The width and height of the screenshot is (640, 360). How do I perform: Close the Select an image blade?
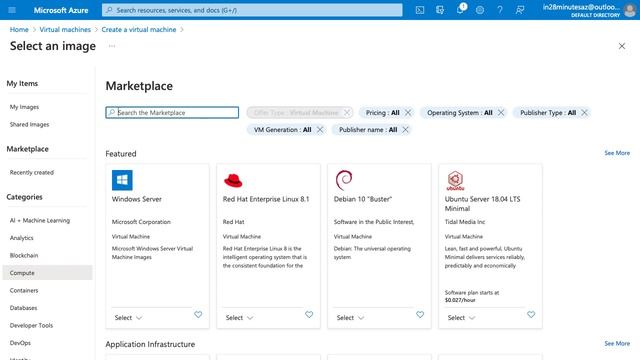tap(622, 46)
